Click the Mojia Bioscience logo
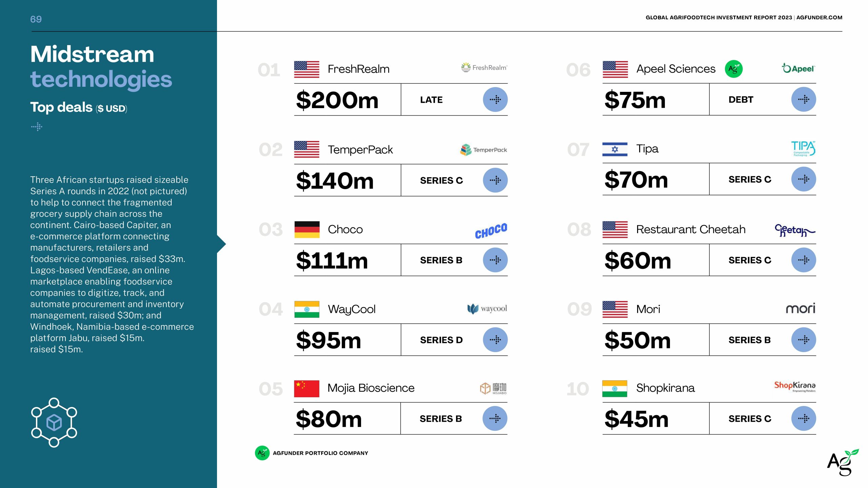 (x=493, y=388)
